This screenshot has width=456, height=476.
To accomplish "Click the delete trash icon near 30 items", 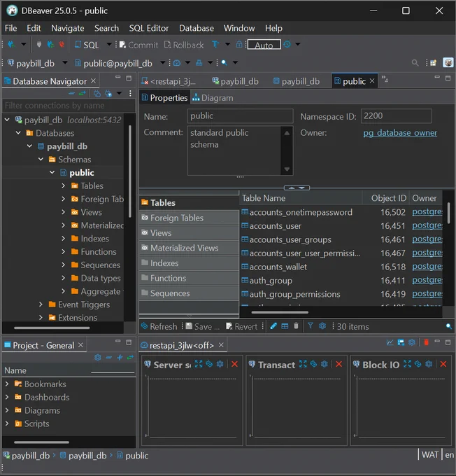I will (x=296, y=326).
